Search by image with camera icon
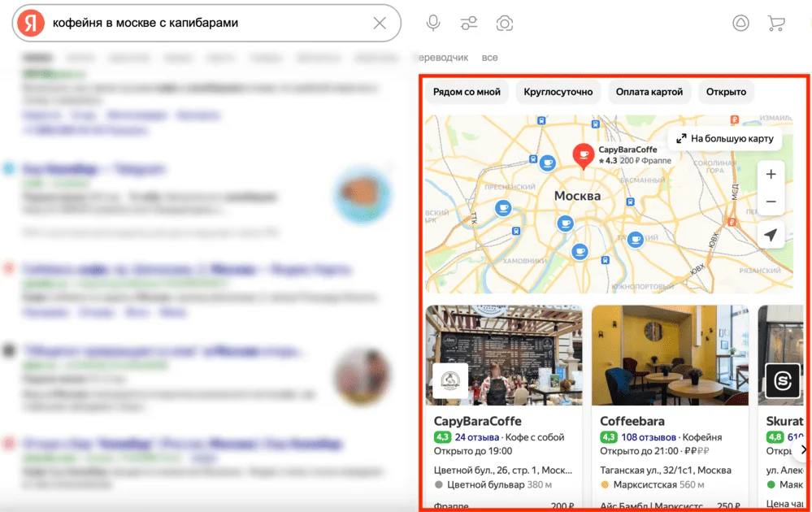The width and height of the screenshot is (812, 512). [x=505, y=24]
